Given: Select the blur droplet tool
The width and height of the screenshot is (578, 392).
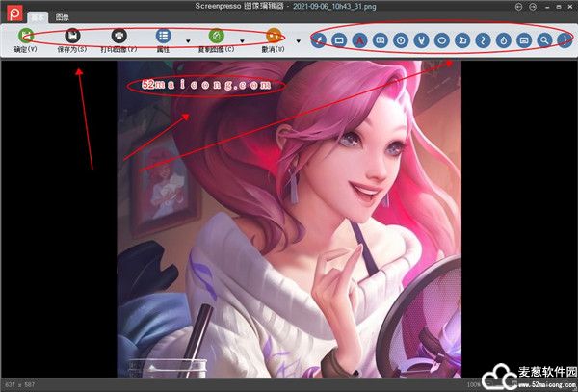Looking at the screenshot, I should click(503, 40).
